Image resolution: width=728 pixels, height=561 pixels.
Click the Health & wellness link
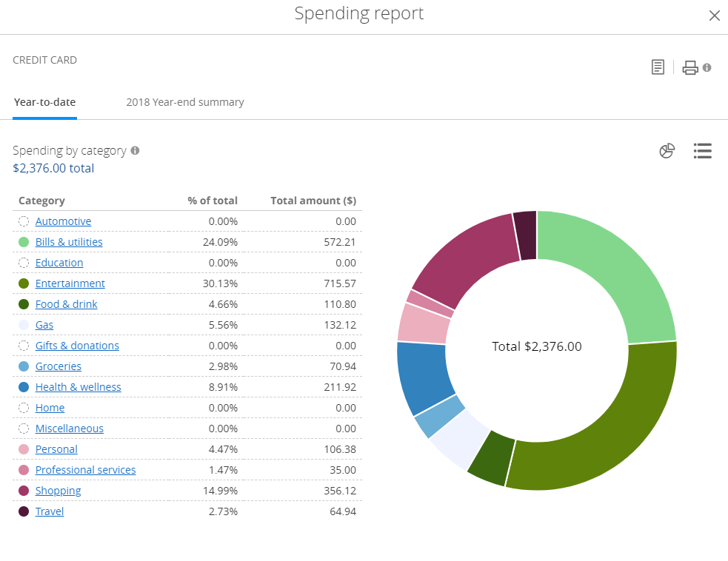point(78,387)
